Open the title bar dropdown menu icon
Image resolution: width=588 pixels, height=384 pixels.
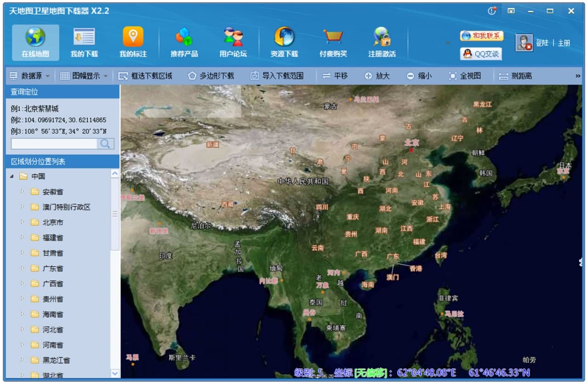point(511,11)
